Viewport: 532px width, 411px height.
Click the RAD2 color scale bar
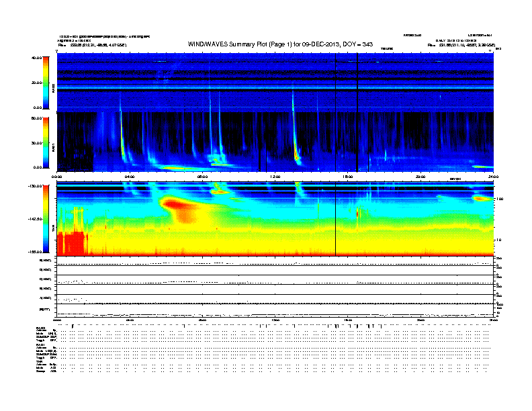(45, 83)
